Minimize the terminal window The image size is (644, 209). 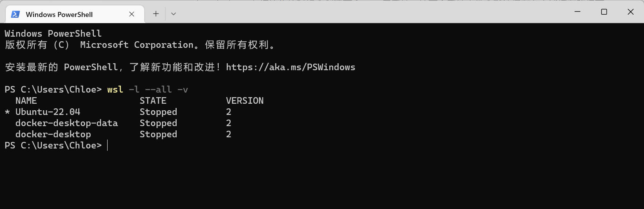coord(577,12)
